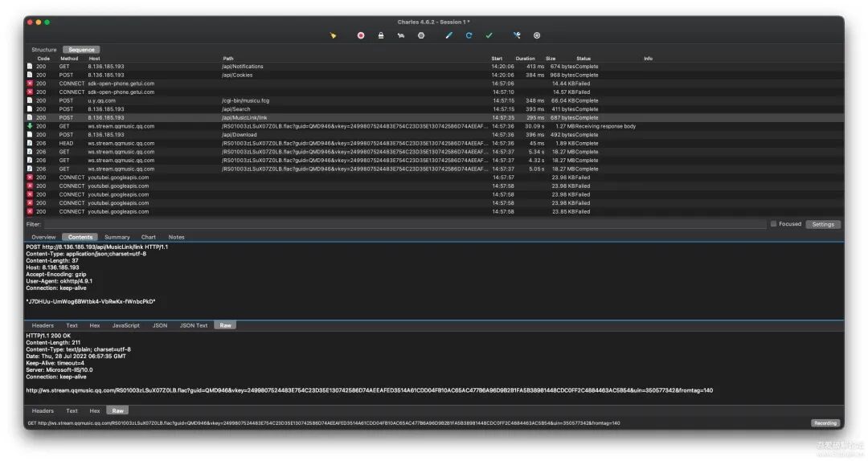Sort by the Host column header
868x461 pixels.
click(95, 58)
